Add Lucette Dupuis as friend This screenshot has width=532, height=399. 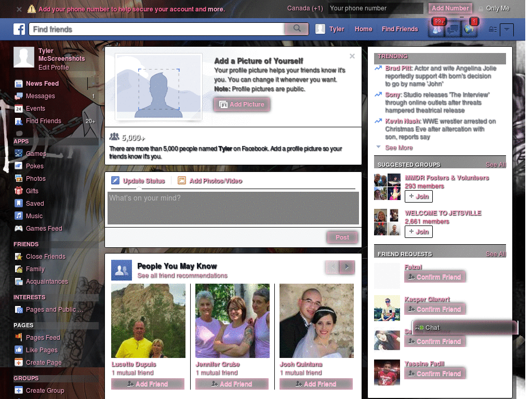point(148,384)
